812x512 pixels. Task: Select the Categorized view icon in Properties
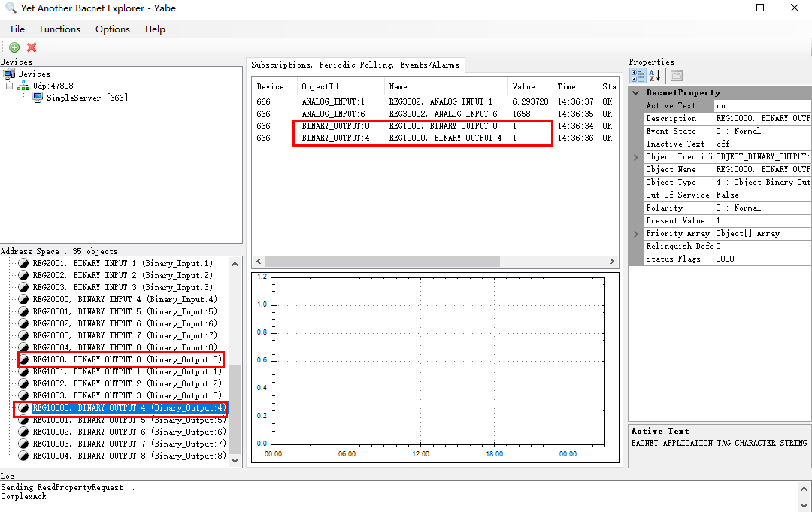638,76
